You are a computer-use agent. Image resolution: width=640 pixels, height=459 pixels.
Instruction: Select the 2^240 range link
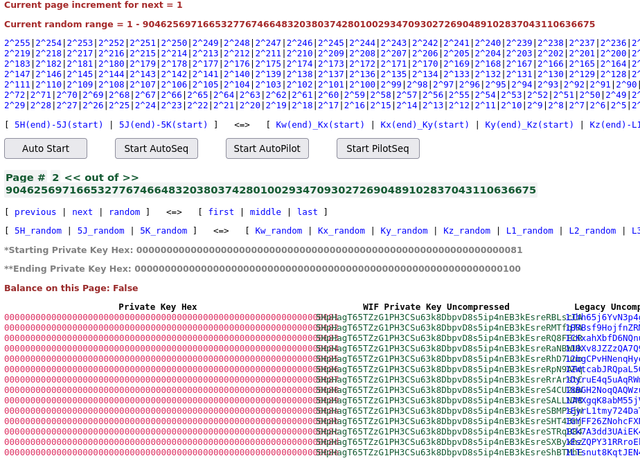488,43
